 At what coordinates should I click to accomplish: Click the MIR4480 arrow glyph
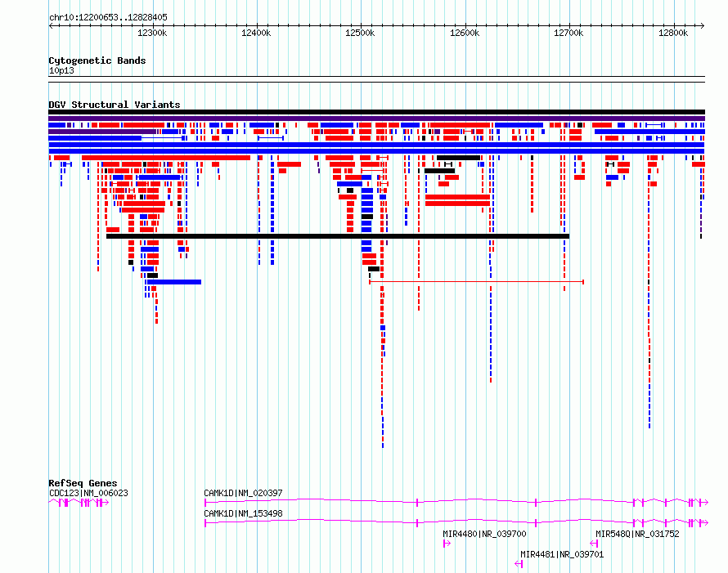447,544
